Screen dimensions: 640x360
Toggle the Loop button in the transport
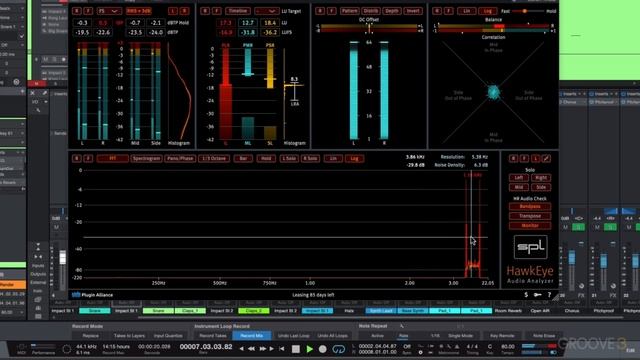(x=338, y=349)
